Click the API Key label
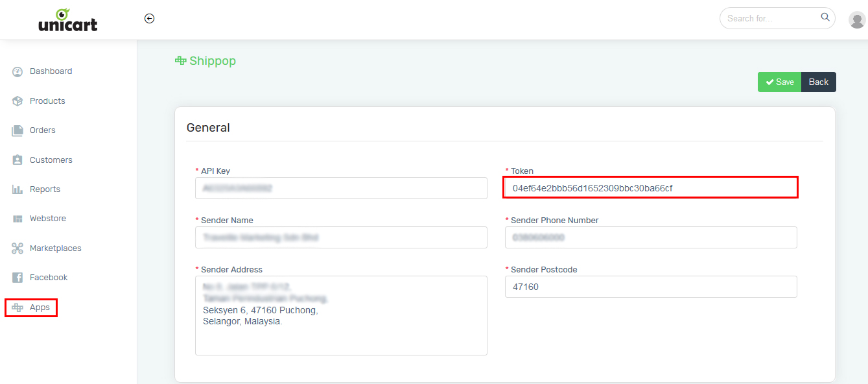 [x=215, y=171]
